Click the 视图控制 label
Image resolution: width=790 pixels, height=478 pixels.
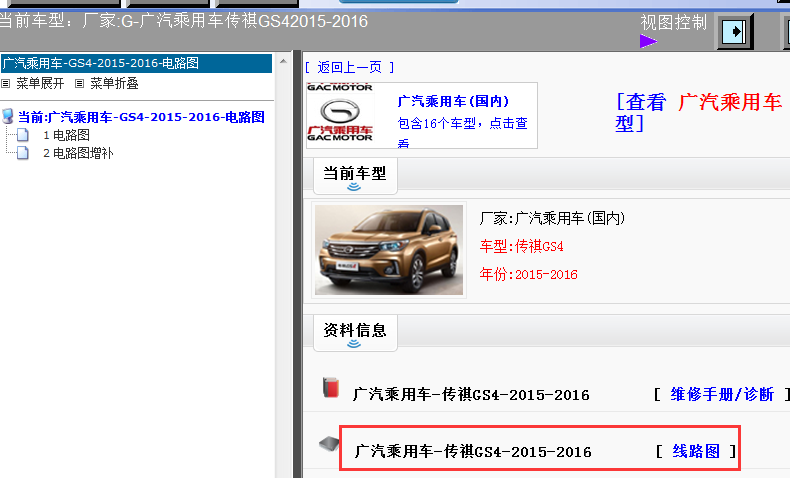[x=674, y=23]
